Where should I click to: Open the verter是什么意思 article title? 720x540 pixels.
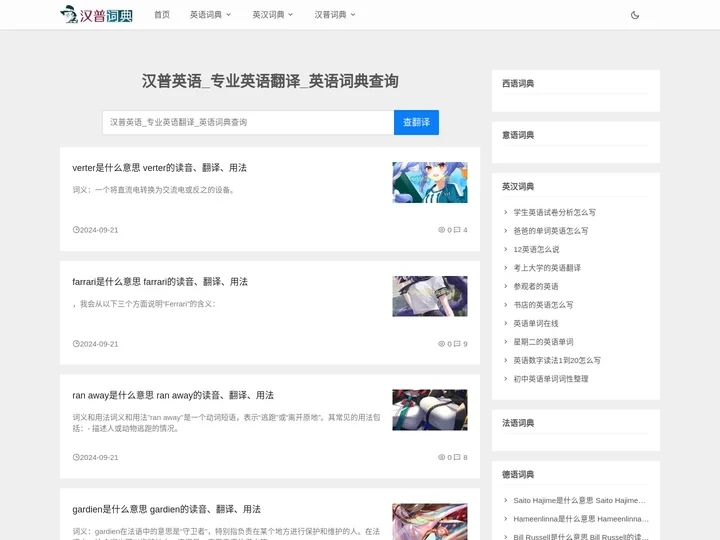point(159,168)
